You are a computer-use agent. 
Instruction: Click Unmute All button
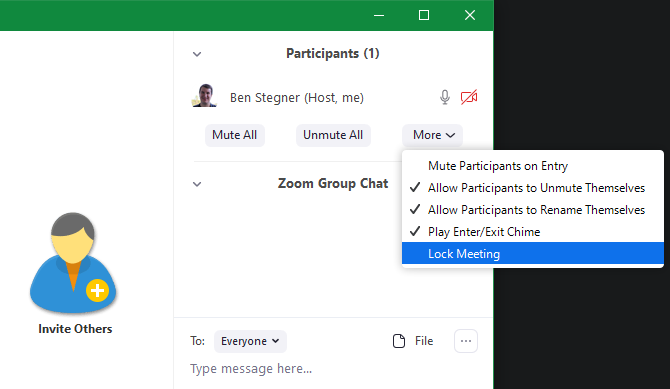click(x=333, y=135)
